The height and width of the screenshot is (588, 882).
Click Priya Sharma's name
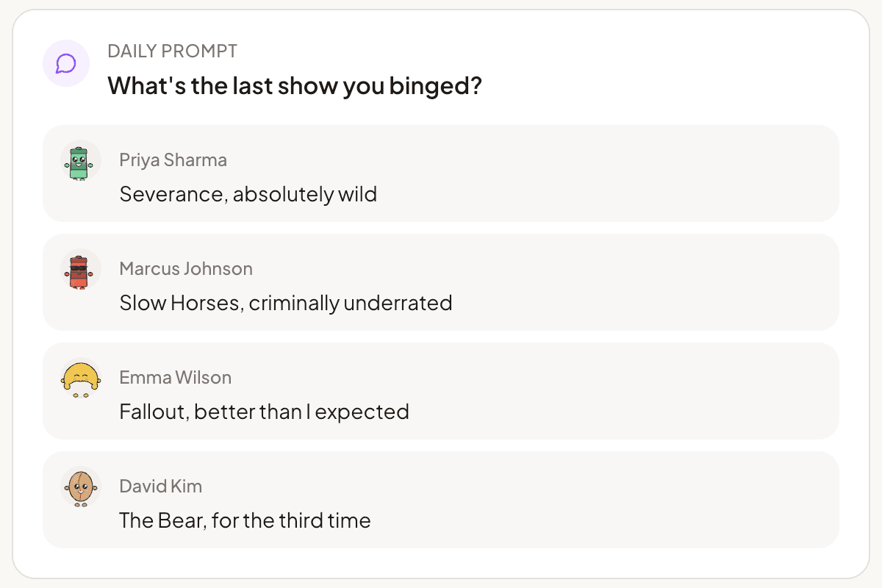(173, 159)
